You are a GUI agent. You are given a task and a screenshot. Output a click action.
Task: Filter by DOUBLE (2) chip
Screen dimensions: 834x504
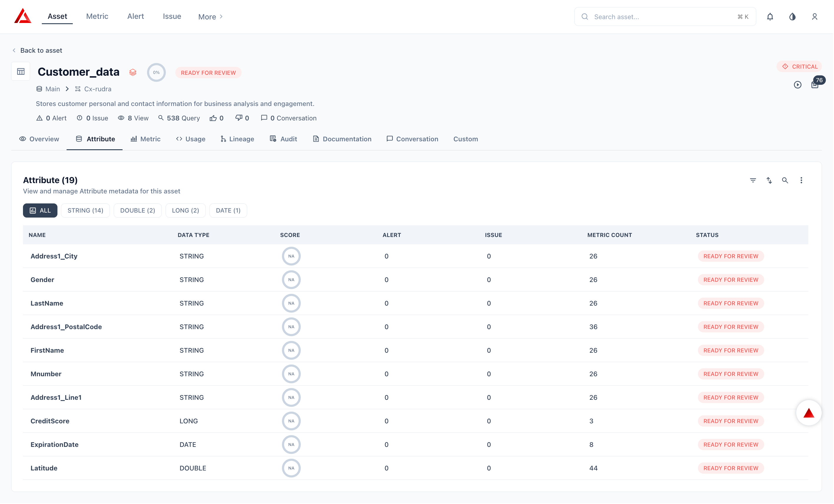tap(138, 210)
